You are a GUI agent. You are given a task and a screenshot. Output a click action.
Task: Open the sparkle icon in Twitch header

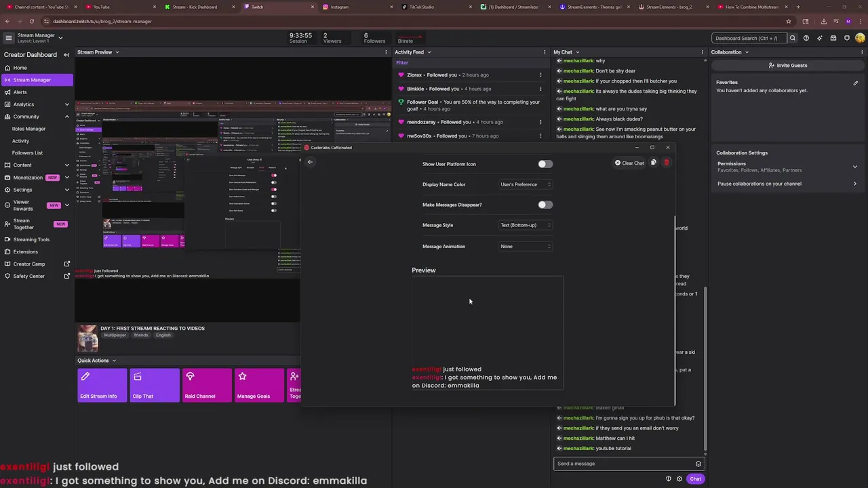pos(820,38)
